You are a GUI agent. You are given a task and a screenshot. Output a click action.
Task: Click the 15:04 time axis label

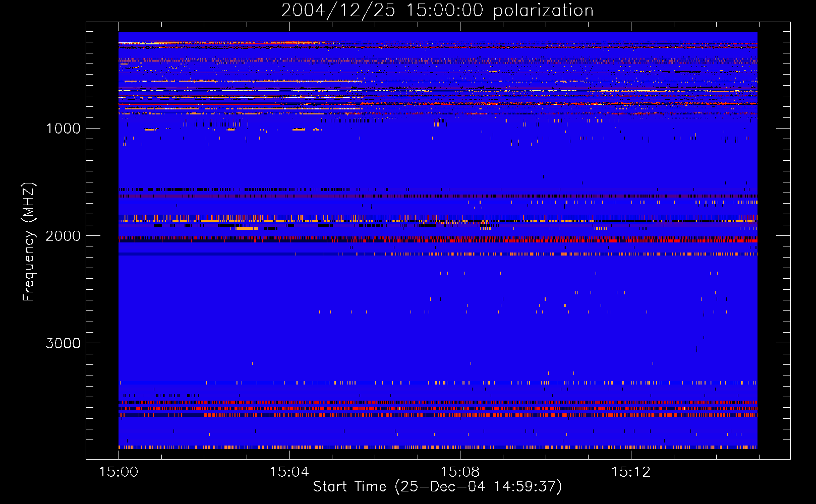click(x=289, y=472)
